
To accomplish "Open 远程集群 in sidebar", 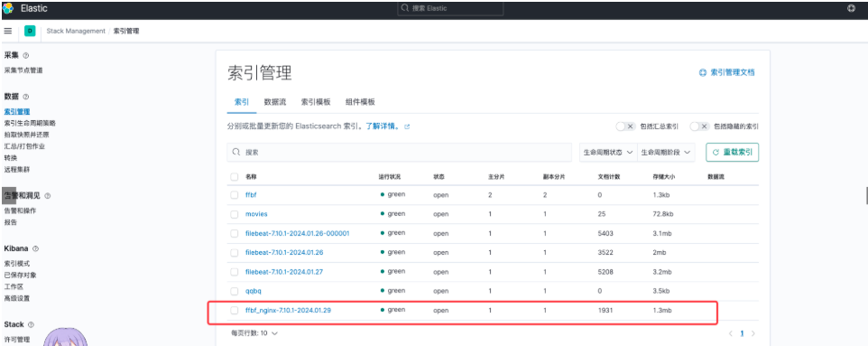I will tap(17, 170).
